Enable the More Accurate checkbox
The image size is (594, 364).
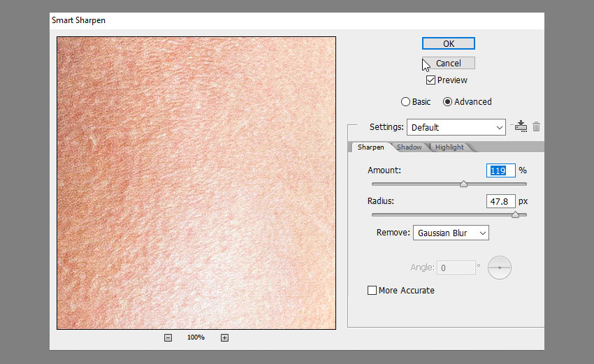pos(372,290)
